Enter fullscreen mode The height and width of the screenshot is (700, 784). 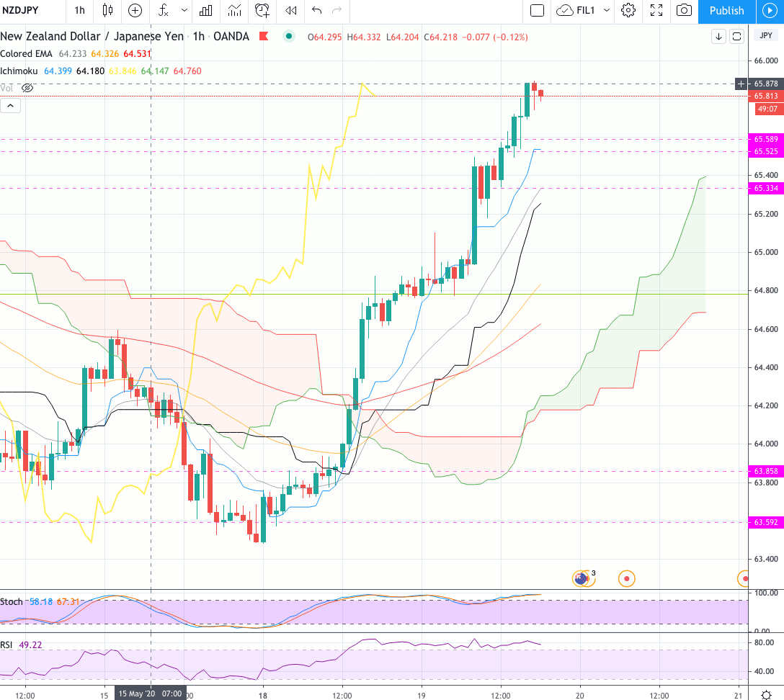click(x=656, y=11)
